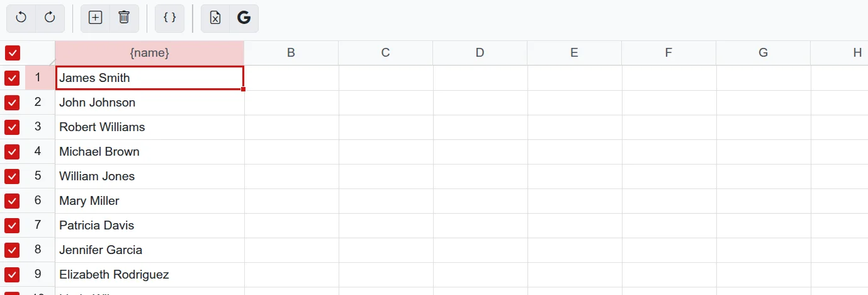Add a new row with plus icon

[x=95, y=18]
